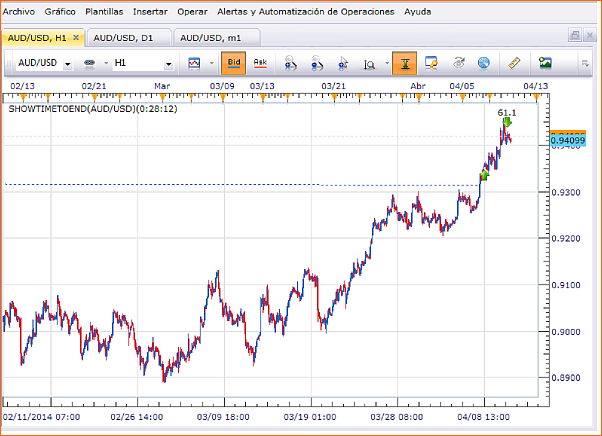Open the toolbar overflow options arrow
602x436 pixels.
click(x=585, y=63)
